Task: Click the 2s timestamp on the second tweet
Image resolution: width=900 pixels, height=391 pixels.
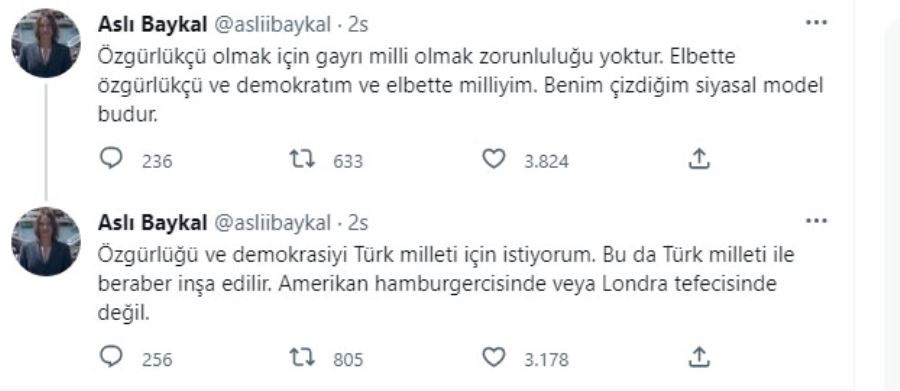Action: pos(358,222)
